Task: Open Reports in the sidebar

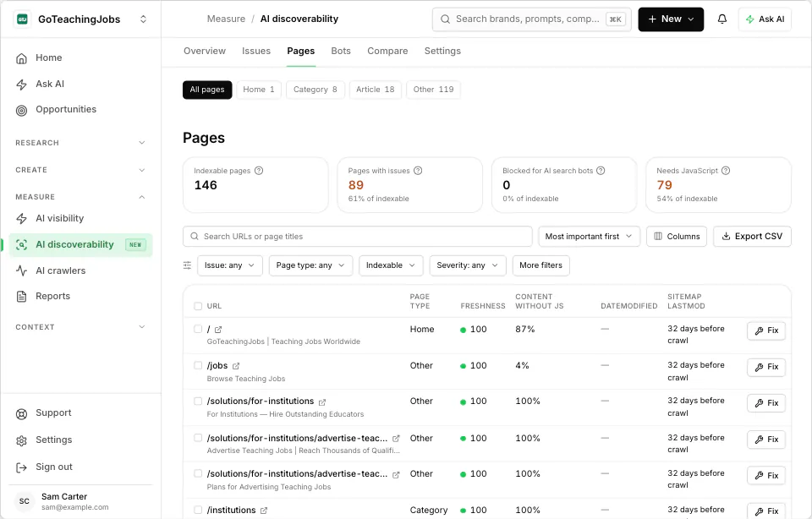Action: [52, 297]
